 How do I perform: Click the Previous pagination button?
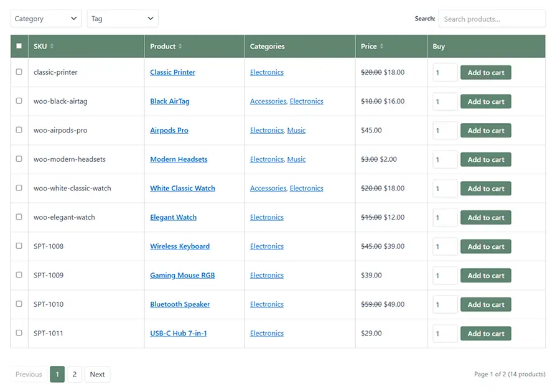tap(29, 374)
